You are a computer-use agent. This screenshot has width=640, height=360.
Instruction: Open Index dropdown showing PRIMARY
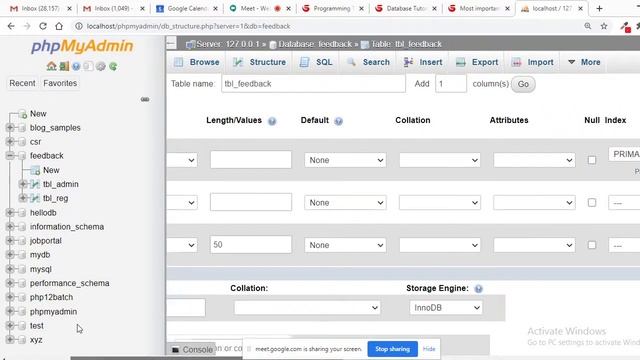pyautogui.click(x=624, y=154)
